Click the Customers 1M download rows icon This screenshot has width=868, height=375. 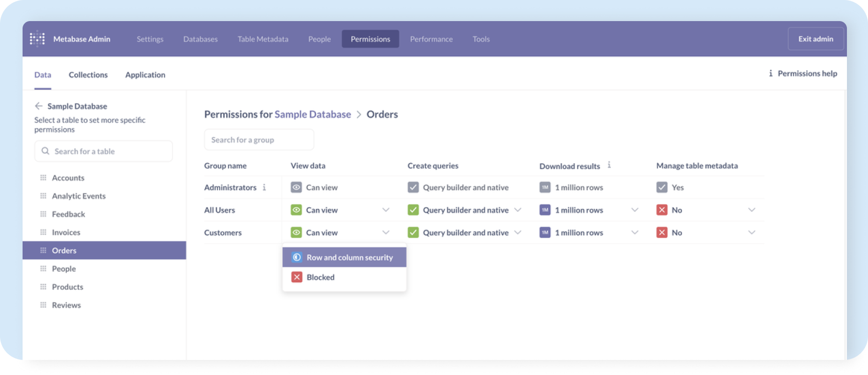(545, 232)
